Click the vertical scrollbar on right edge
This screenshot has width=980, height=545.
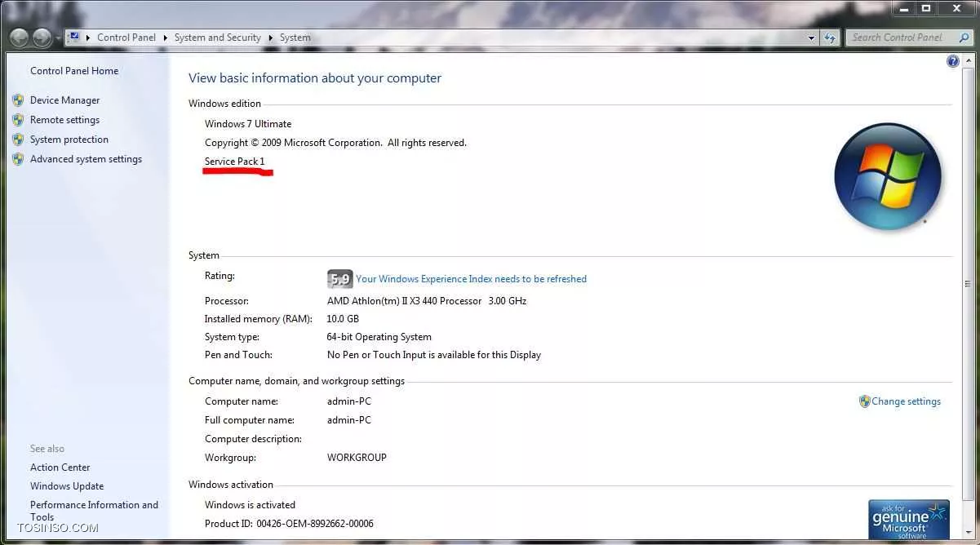(x=968, y=284)
